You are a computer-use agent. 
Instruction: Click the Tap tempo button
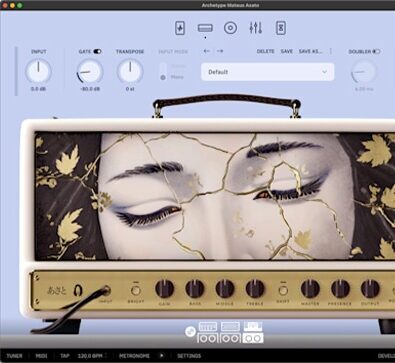(x=65, y=356)
